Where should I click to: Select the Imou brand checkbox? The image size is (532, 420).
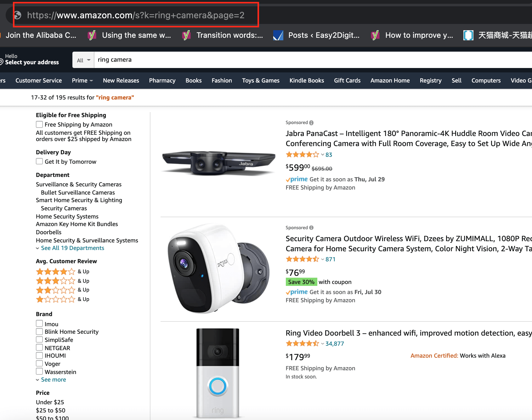coord(39,323)
